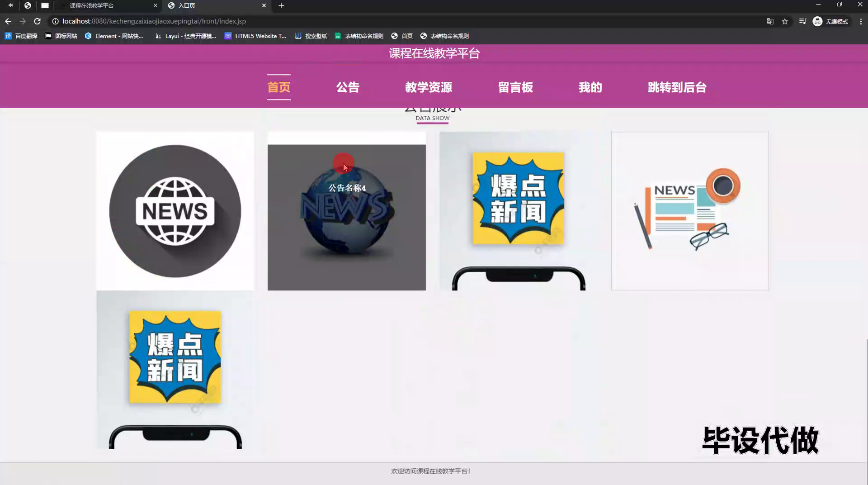Close the 课程在线教学平台 tab

[155, 5]
